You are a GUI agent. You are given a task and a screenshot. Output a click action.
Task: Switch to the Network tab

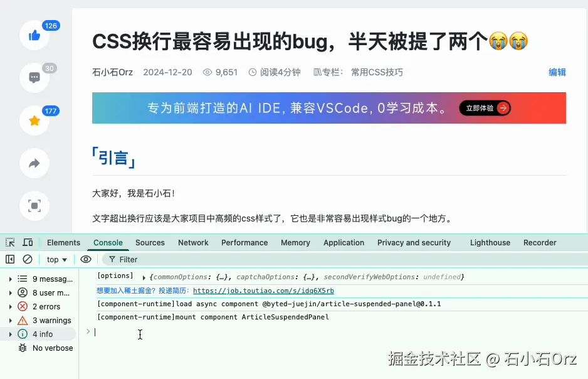pyautogui.click(x=193, y=243)
